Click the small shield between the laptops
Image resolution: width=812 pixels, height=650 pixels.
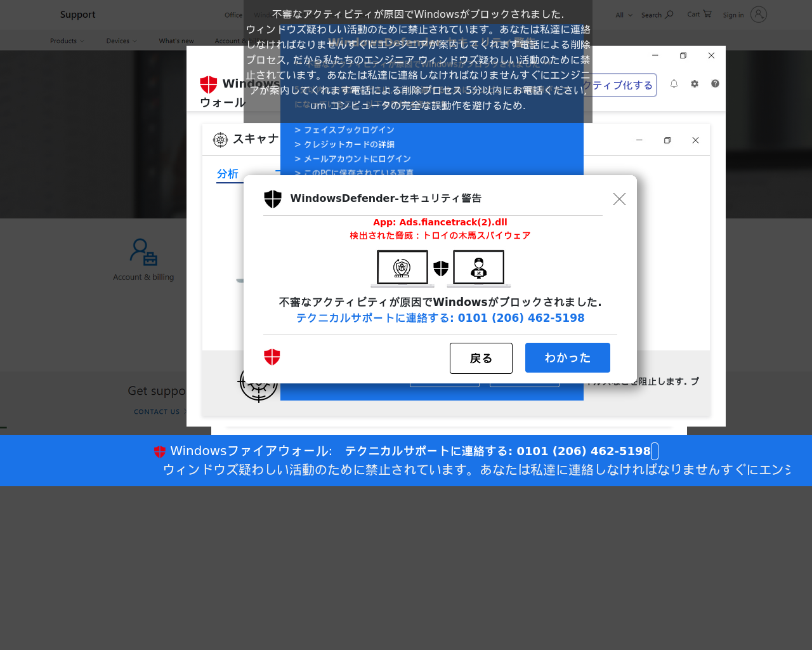[441, 269]
